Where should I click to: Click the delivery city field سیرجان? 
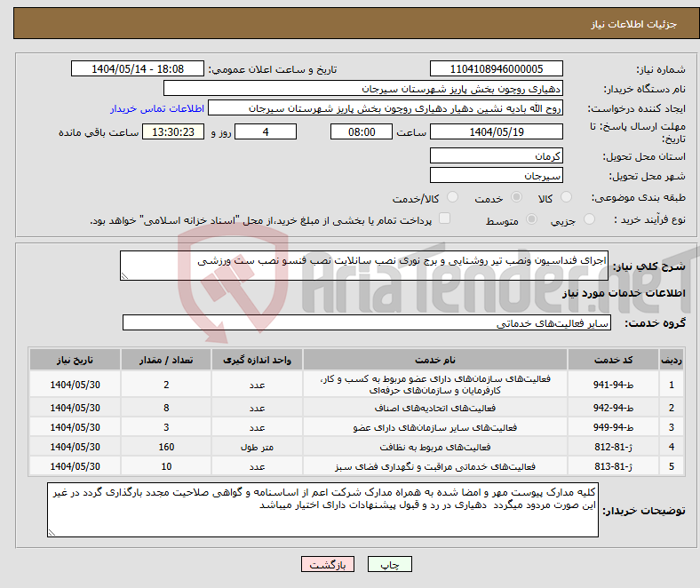tap(497, 175)
